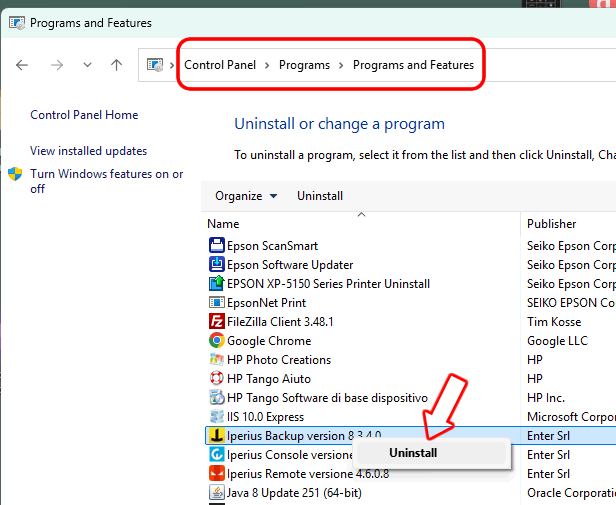
Task: Click the Forward navigation arrow
Action: coord(57,65)
